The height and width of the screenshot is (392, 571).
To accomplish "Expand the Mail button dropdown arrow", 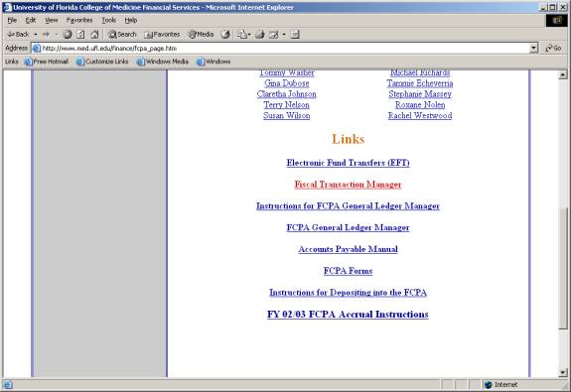I will click(x=248, y=34).
